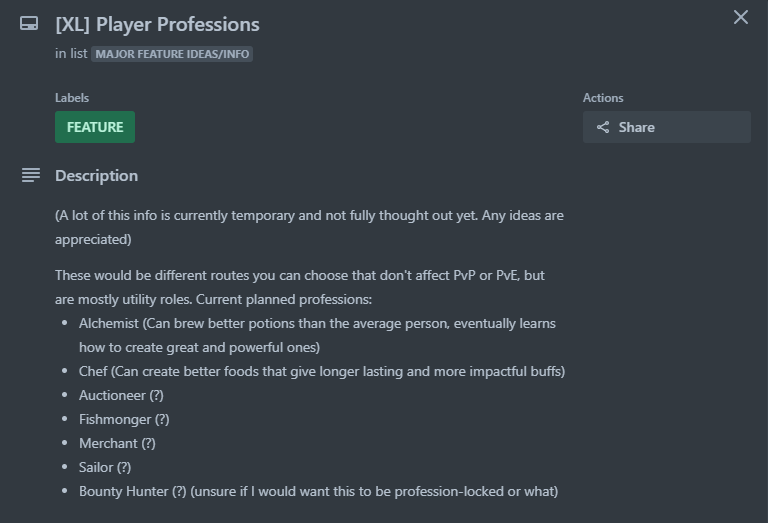Open the Share button
The image size is (768, 523).
(x=667, y=127)
